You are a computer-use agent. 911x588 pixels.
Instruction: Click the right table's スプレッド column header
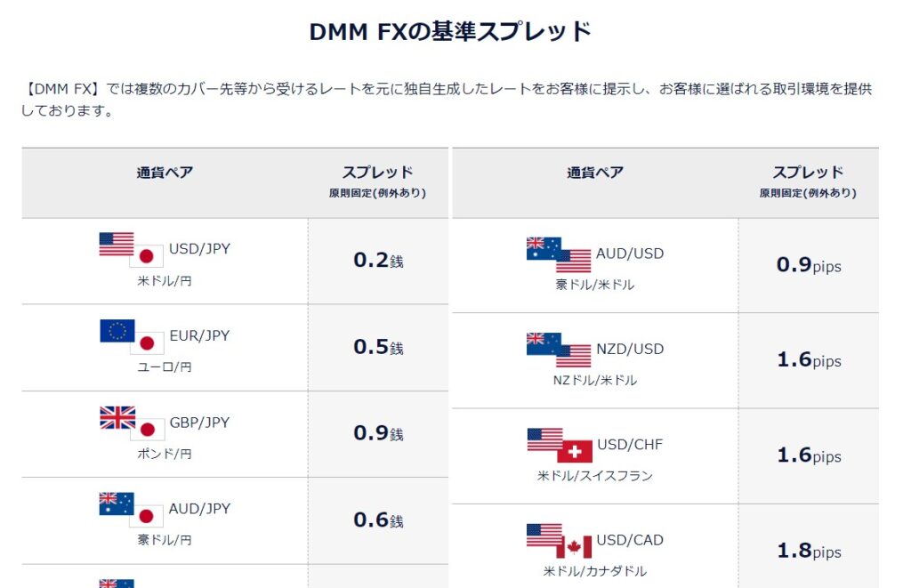coord(808,173)
